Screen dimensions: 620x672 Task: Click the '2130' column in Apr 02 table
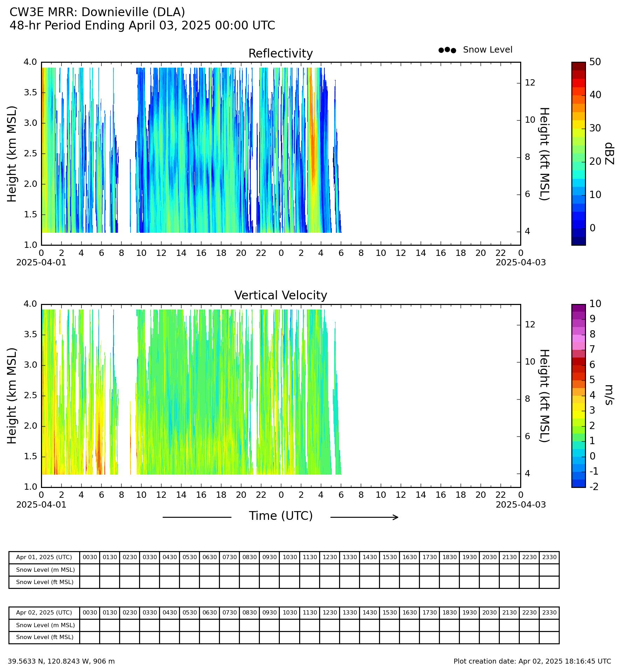[x=509, y=612]
